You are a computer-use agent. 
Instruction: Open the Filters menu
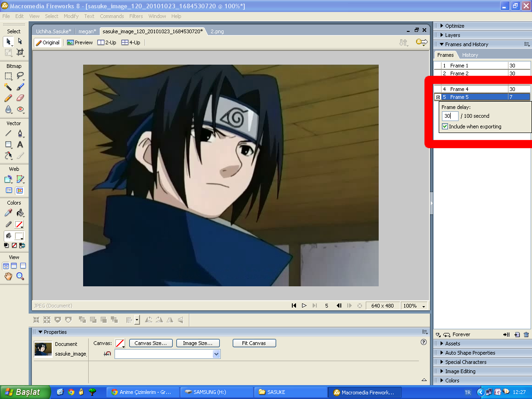pos(136,16)
